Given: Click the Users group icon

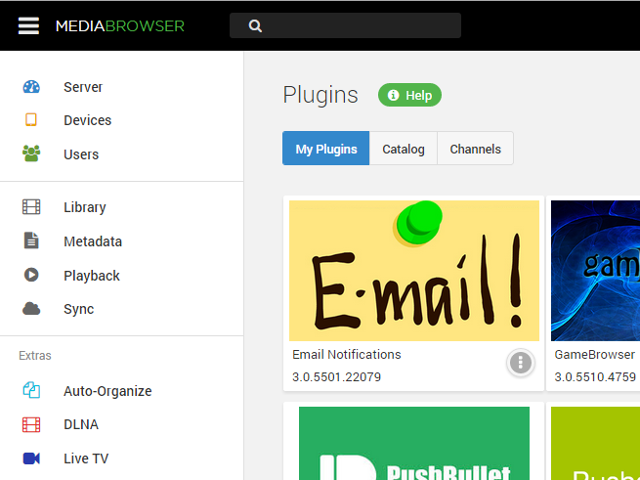Looking at the screenshot, I should [31, 153].
